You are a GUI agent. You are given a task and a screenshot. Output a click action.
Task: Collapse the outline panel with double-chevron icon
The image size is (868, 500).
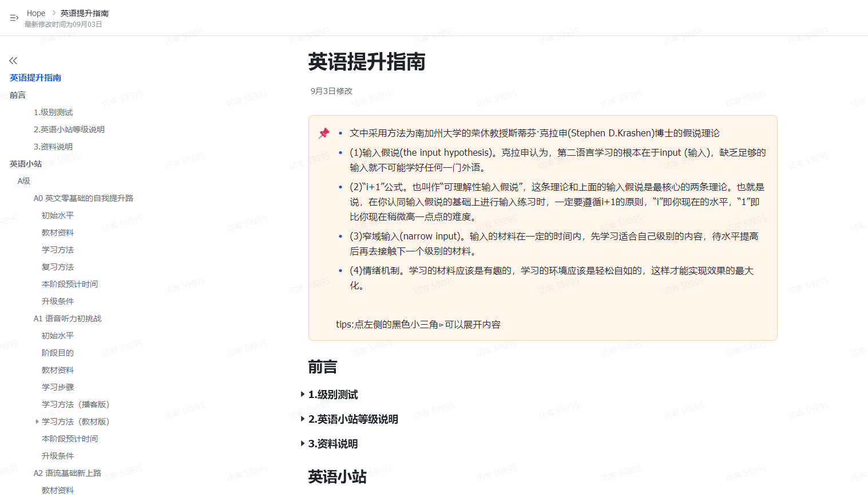13,61
